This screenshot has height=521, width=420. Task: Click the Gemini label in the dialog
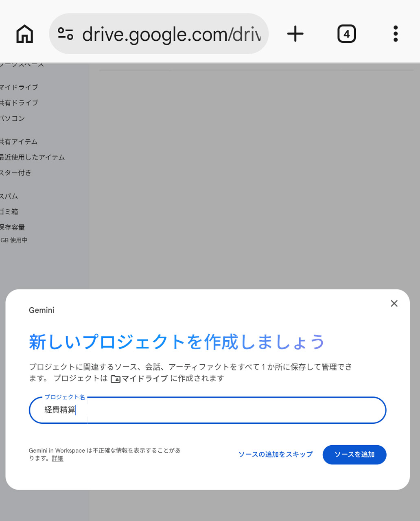(x=42, y=310)
